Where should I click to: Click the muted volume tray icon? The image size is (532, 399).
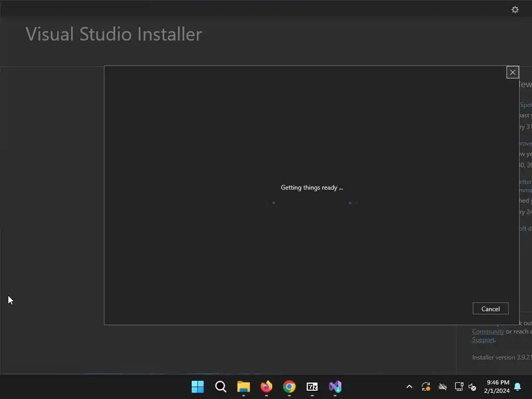pyautogui.click(x=472, y=387)
